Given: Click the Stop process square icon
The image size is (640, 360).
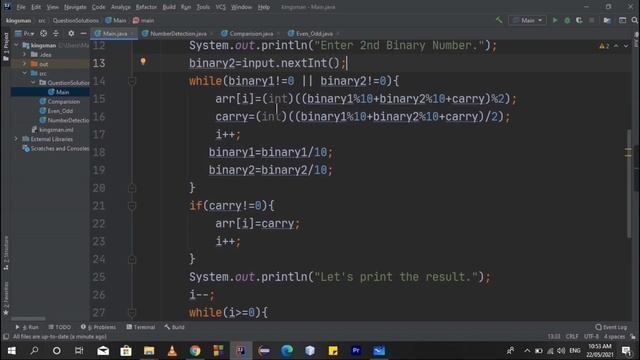Looking at the screenshot, I should click(x=591, y=20).
